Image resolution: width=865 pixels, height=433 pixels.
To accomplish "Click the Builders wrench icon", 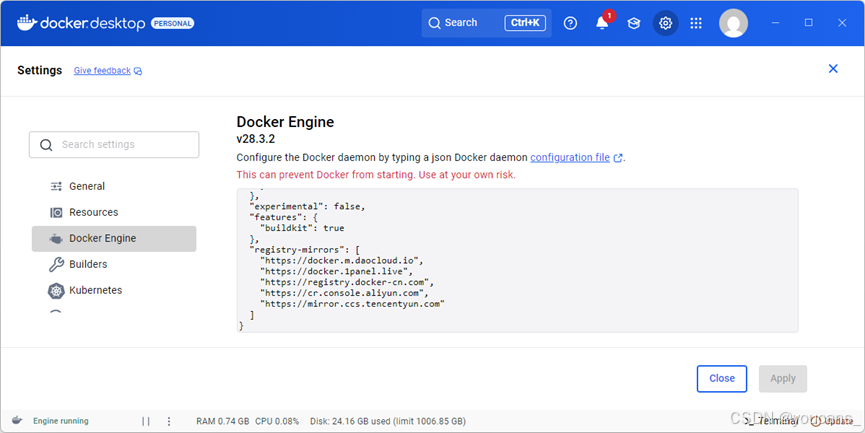I will point(56,265).
